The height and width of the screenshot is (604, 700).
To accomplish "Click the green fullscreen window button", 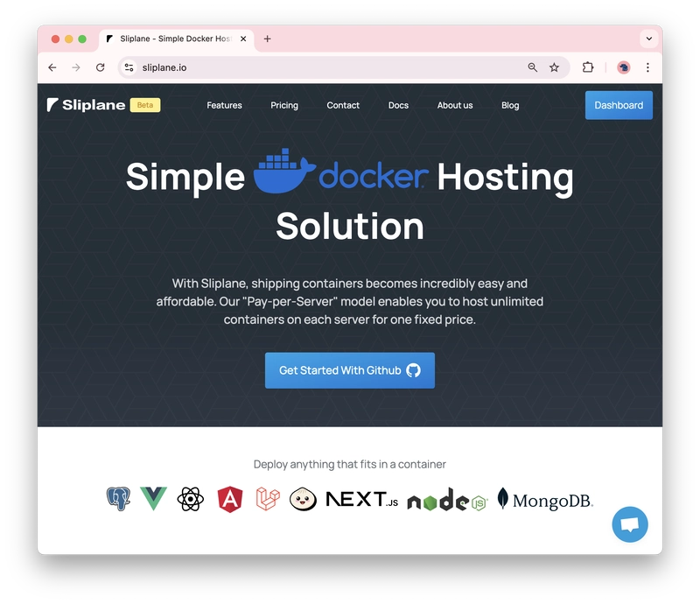I will pos(82,39).
